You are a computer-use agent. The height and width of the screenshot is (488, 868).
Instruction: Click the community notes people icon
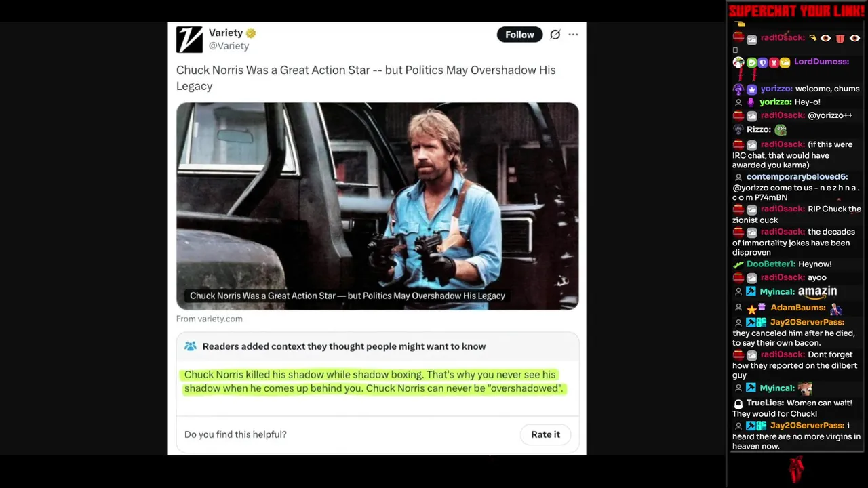[191, 346]
